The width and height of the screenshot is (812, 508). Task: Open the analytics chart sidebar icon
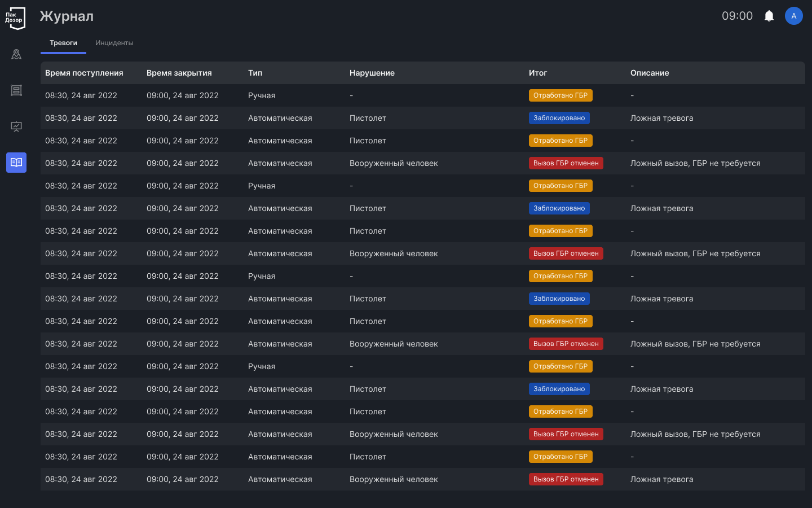point(16,126)
